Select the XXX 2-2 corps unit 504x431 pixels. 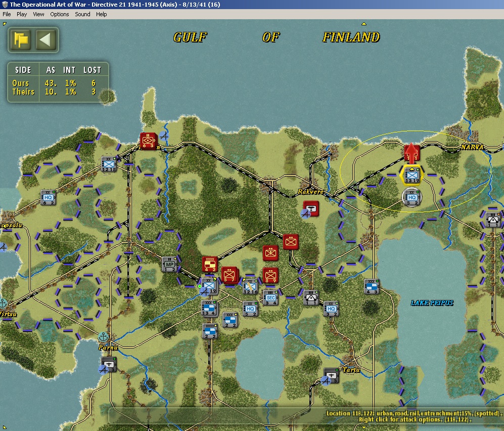(230, 319)
